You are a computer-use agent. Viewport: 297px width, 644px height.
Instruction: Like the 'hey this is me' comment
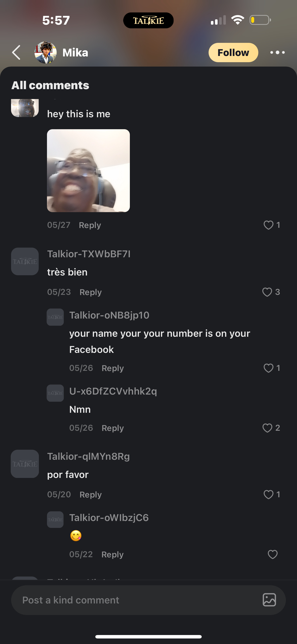pos(268,225)
